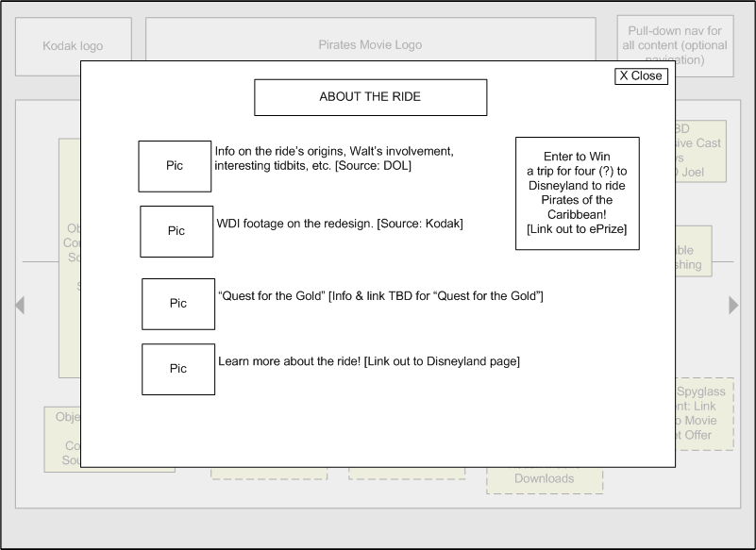Click the Quest for the Gold text

[380, 296]
